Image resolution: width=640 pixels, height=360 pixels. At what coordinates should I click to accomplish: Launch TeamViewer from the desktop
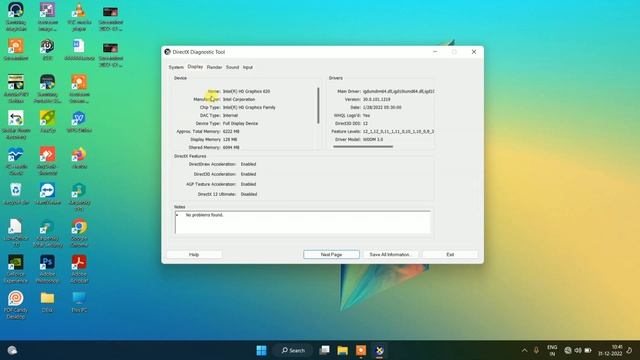(x=47, y=193)
